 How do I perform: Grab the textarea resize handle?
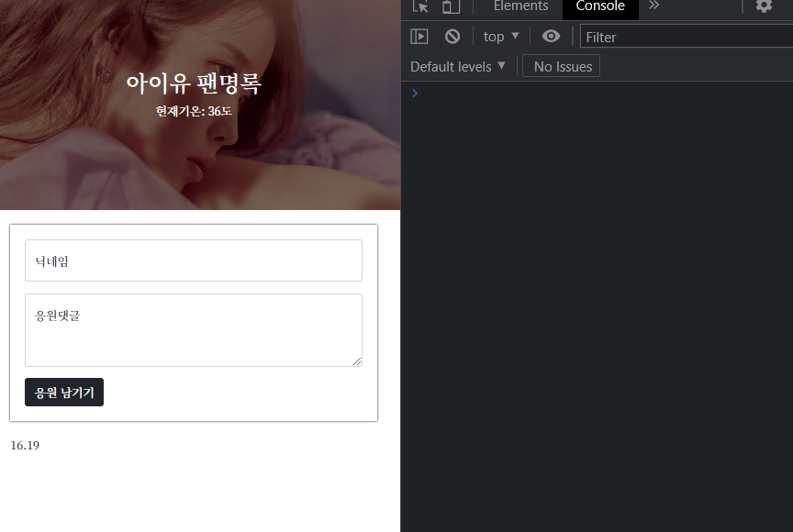357,361
